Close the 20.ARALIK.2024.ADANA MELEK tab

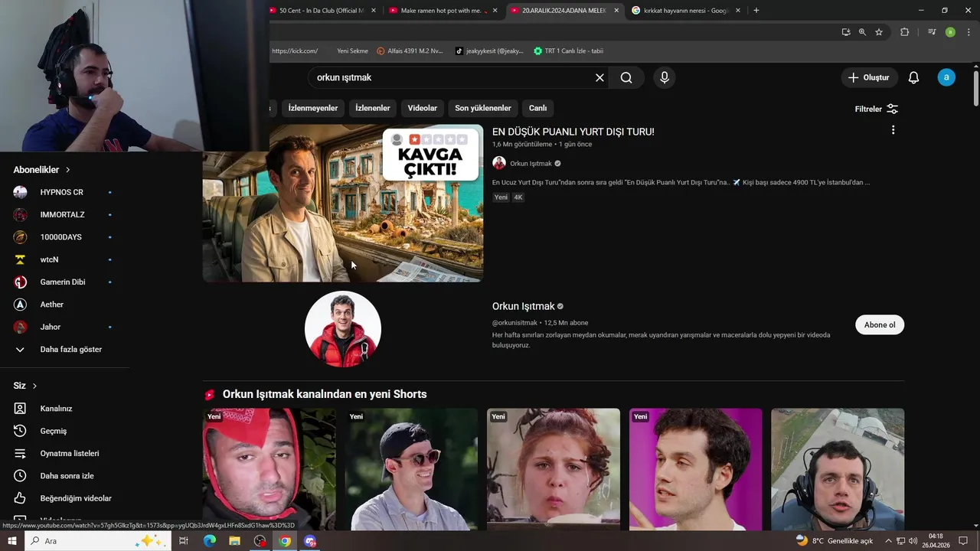616,11
